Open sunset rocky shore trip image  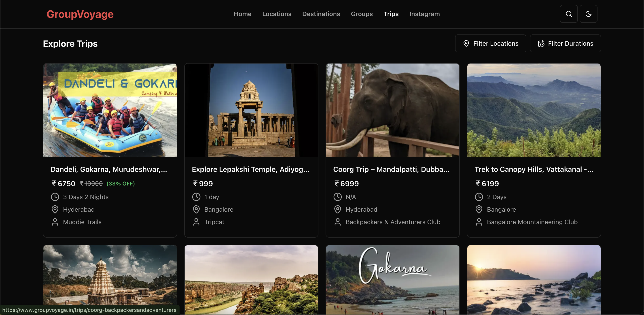534,280
